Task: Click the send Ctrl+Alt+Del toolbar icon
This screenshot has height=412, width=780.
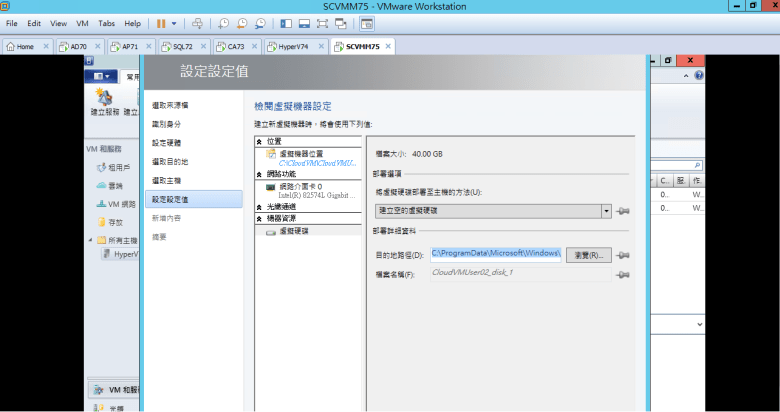Action: pyautogui.click(x=197, y=22)
